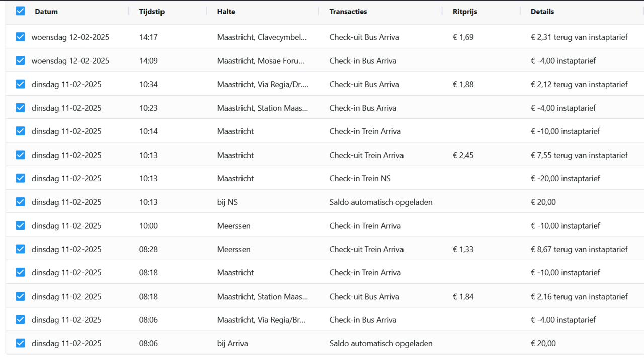644x358 pixels.
Task: Sort the table by the Datum column
Action: pos(46,11)
